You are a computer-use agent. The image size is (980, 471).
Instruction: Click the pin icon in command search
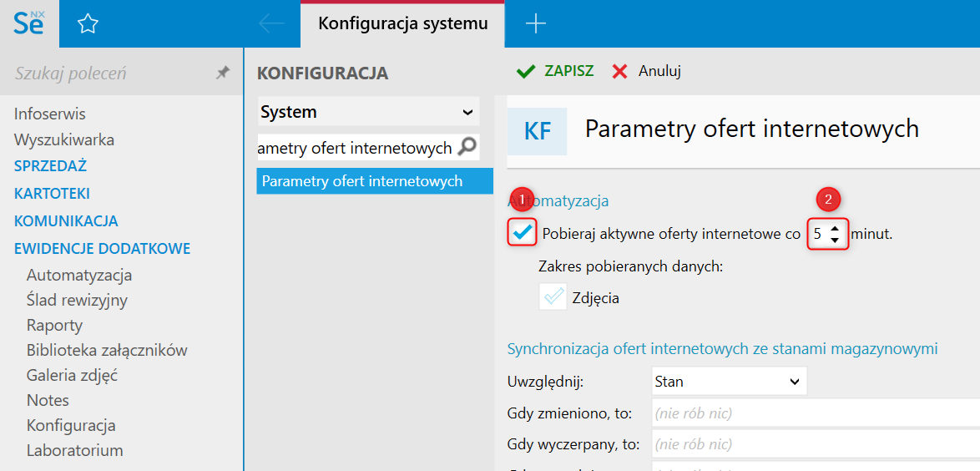[x=222, y=73]
